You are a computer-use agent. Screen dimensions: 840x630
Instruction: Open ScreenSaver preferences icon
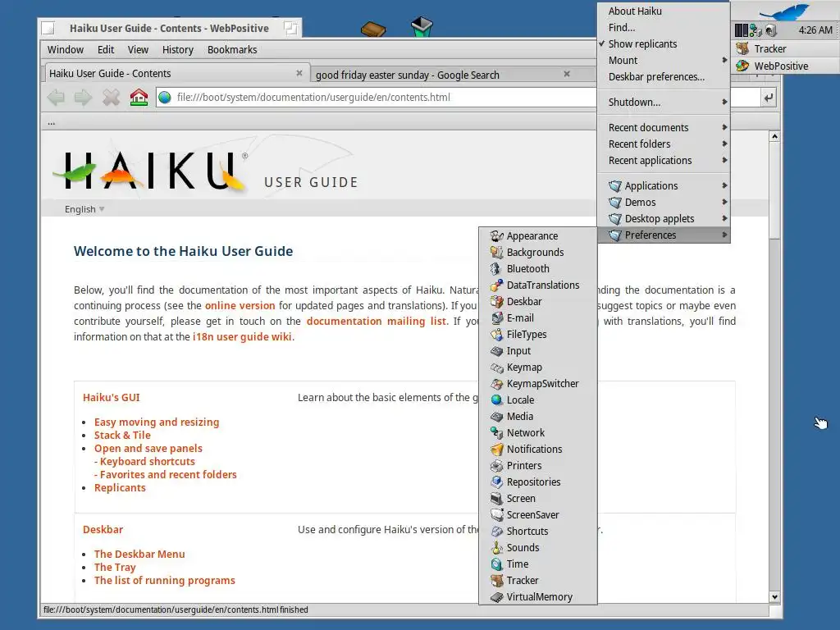[x=497, y=515]
